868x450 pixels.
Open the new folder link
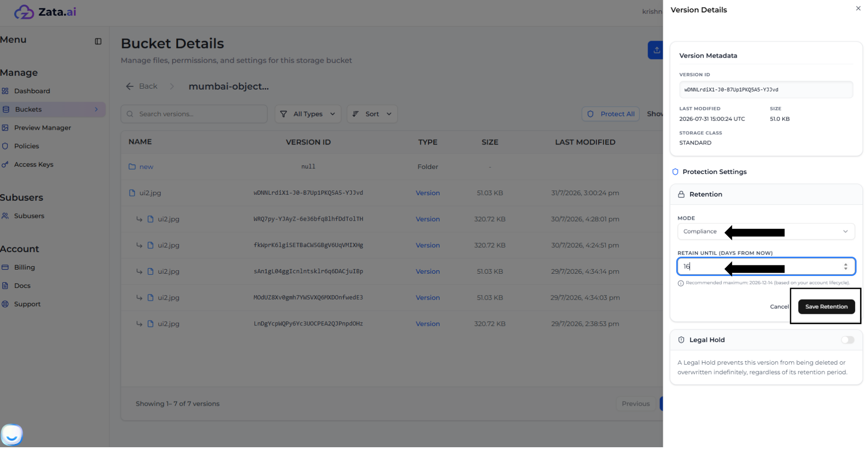(146, 167)
